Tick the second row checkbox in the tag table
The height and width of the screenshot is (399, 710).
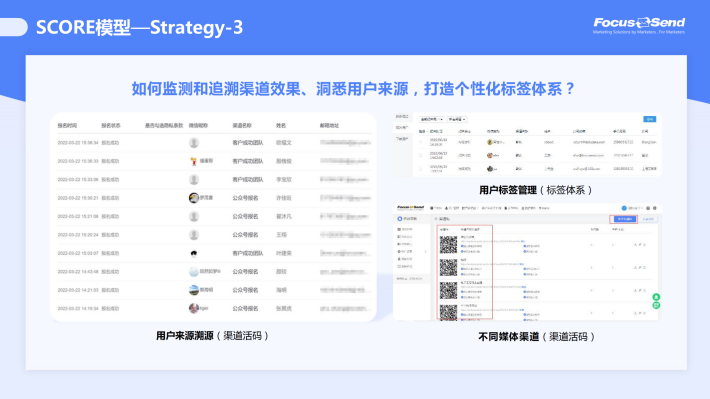(420, 155)
